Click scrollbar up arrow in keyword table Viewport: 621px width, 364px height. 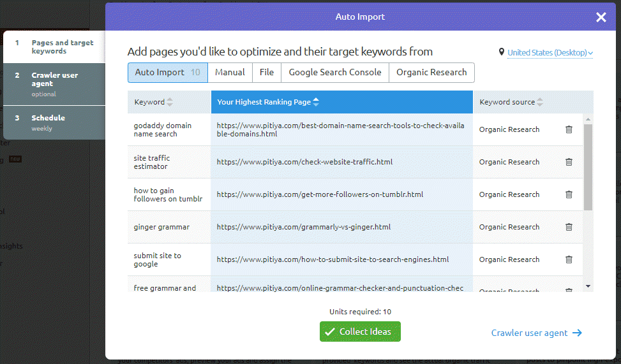point(588,119)
